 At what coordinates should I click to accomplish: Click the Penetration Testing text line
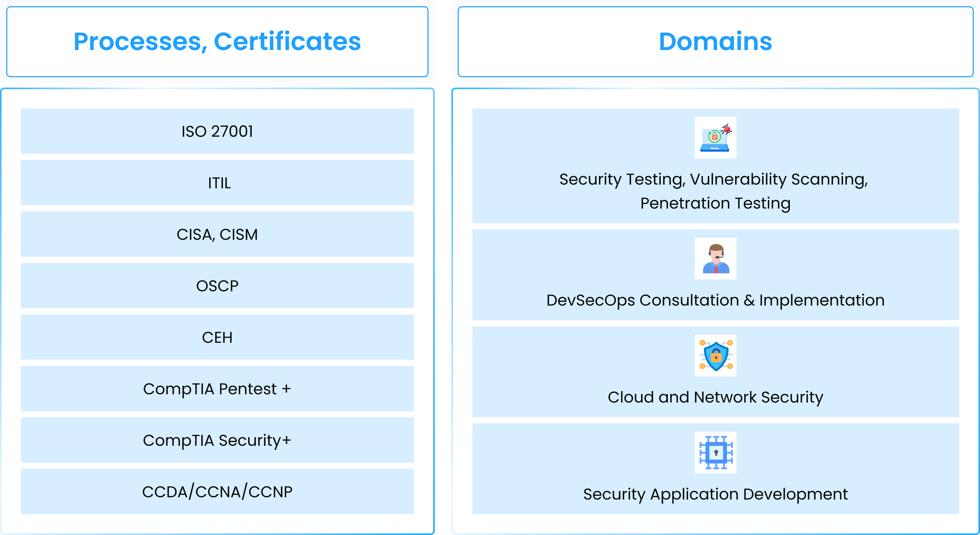pyautogui.click(x=715, y=204)
